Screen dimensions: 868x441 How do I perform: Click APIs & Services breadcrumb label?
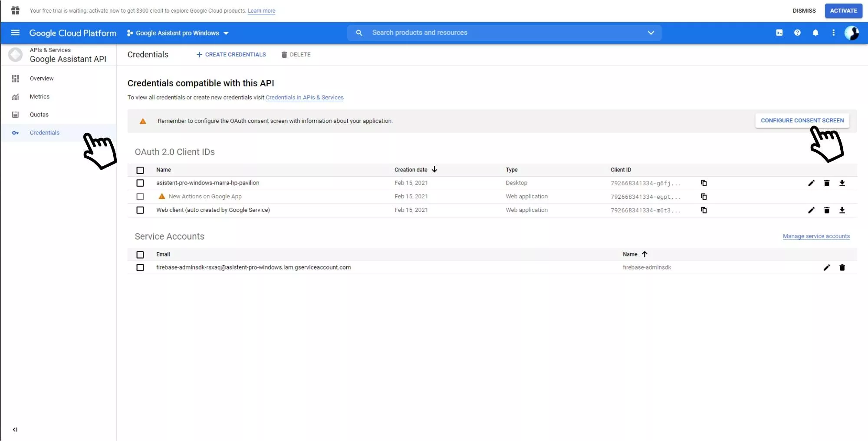(50, 50)
